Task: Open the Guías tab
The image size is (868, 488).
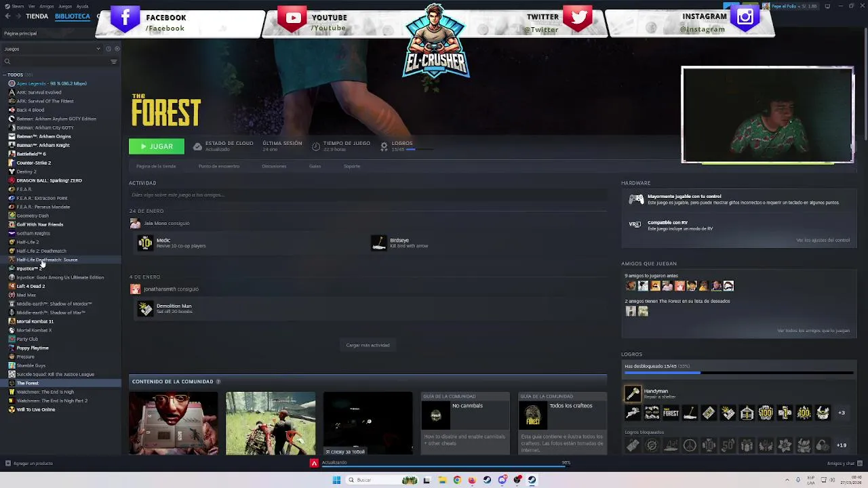Action: click(x=315, y=166)
